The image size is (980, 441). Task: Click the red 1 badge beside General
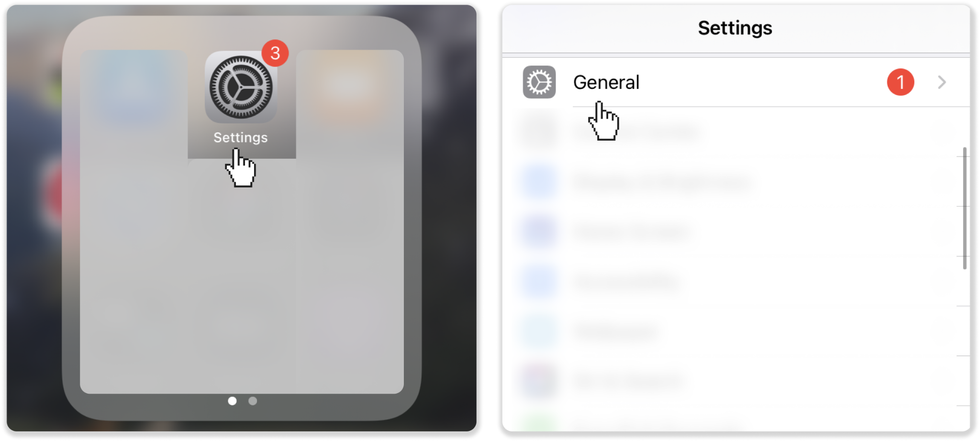pyautogui.click(x=901, y=82)
